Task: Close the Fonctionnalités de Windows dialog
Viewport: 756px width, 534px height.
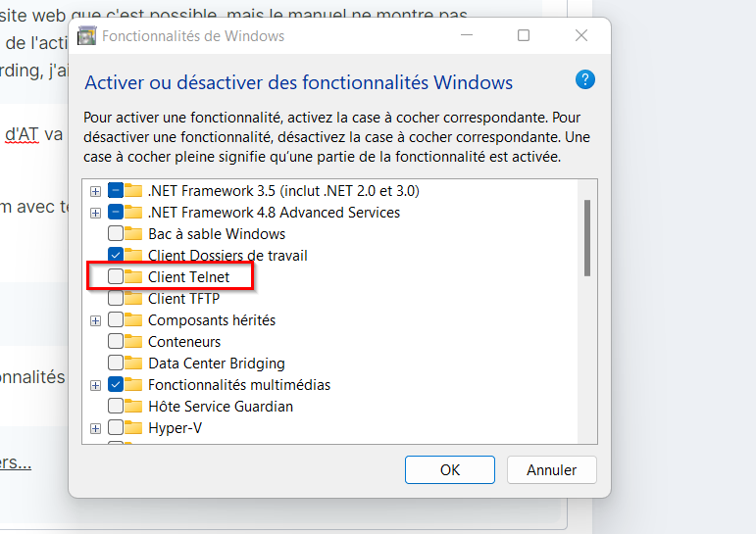Action: (x=581, y=36)
